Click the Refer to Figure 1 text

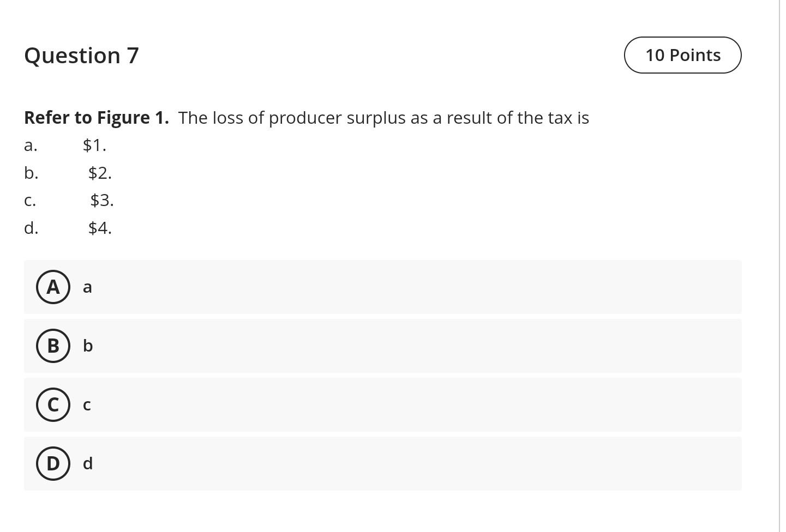pos(97,117)
